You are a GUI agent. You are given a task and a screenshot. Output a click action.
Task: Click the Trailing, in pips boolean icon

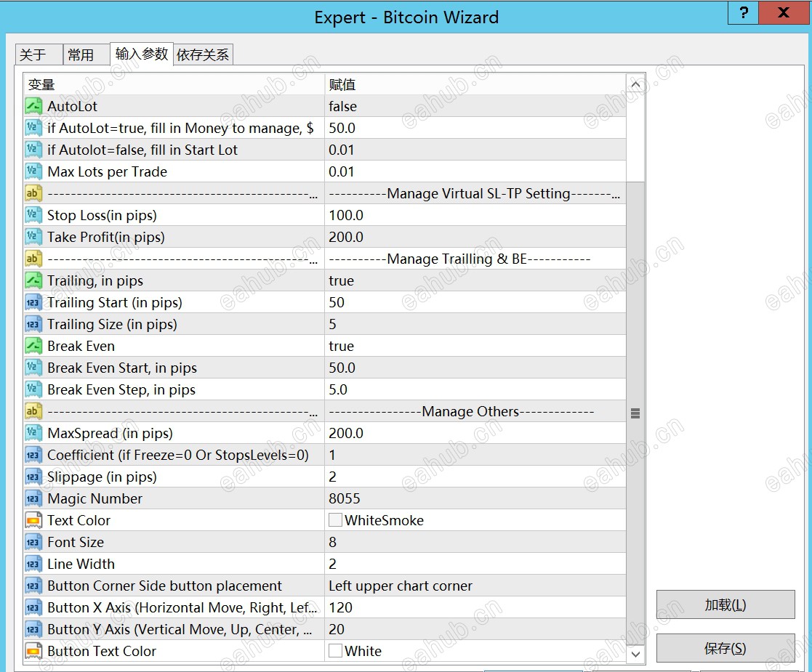(x=33, y=280)
